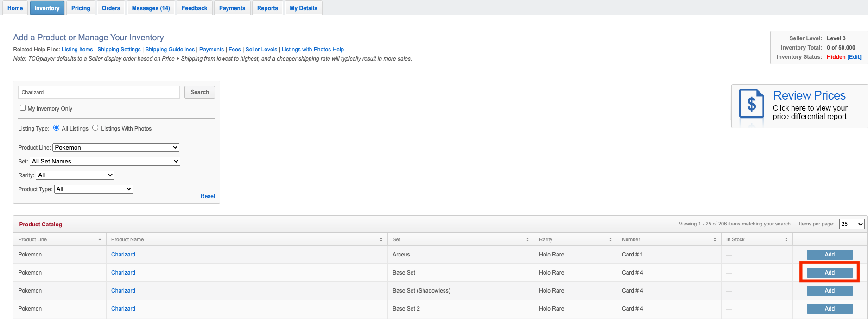The image size is (868, 319).
Task: Click the Inventory Status [Edit] link
Action: pyautogui.click(x=854, y=57)
